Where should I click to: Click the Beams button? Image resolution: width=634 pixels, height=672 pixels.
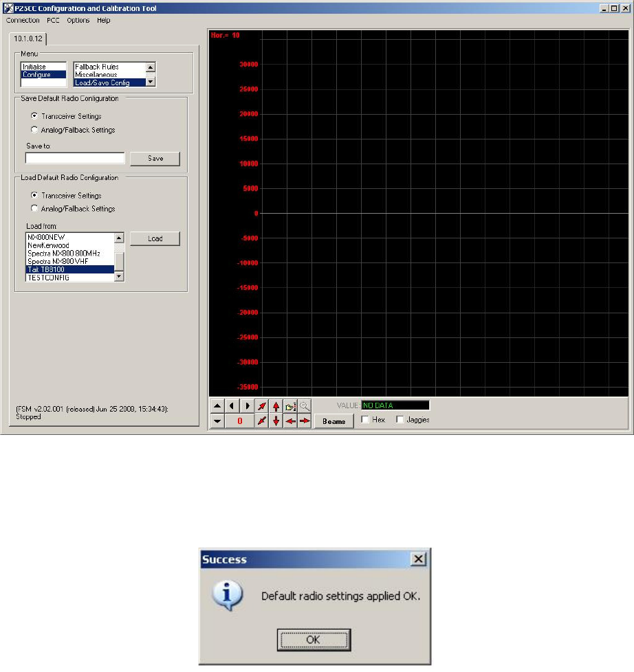334,421
